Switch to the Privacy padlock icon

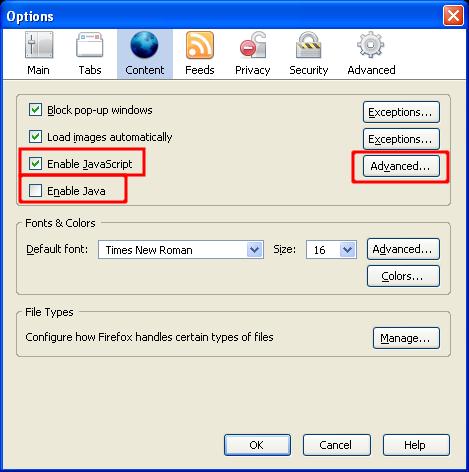253,45
